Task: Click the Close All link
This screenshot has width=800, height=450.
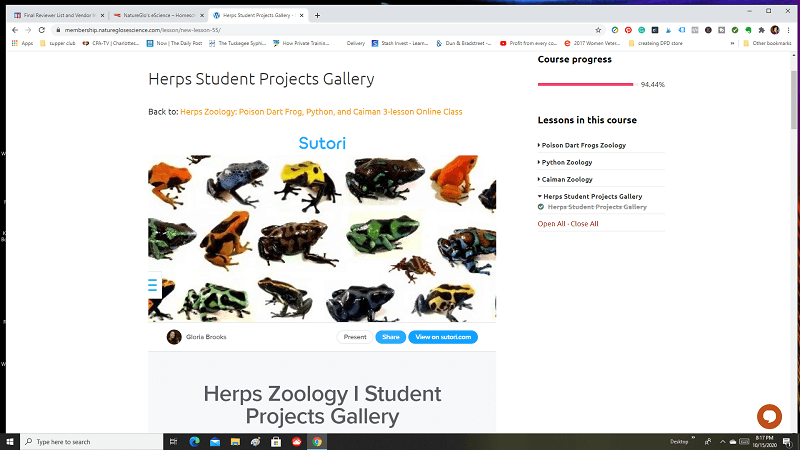Action: (x=584, y=224)
